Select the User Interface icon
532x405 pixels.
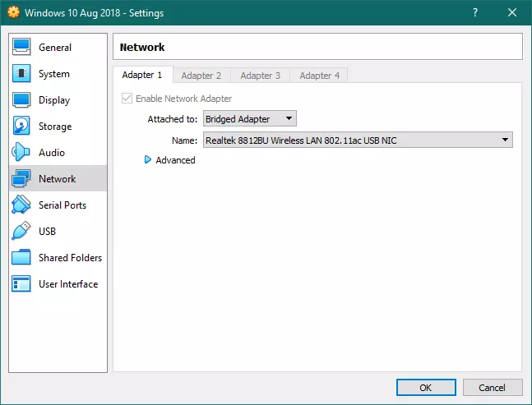coord(22,284)
